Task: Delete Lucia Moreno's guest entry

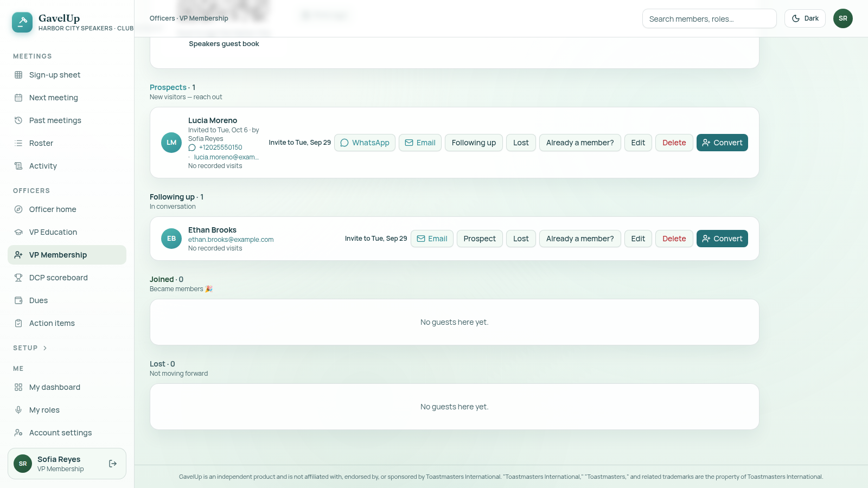Action: [674, 143]
